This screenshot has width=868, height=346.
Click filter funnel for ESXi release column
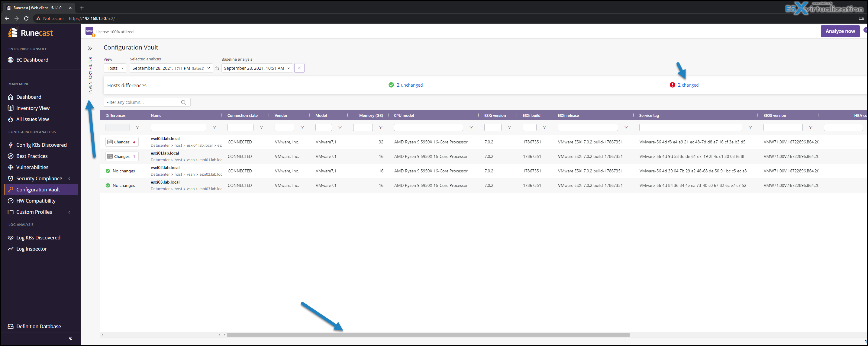click(x=626, y=128)
